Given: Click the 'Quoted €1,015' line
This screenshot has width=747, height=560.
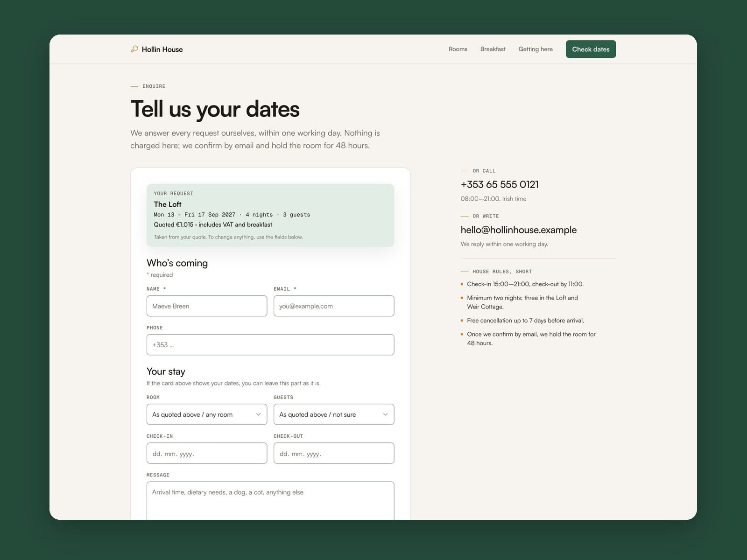Looking at the screenshot, I should point(213,224).
